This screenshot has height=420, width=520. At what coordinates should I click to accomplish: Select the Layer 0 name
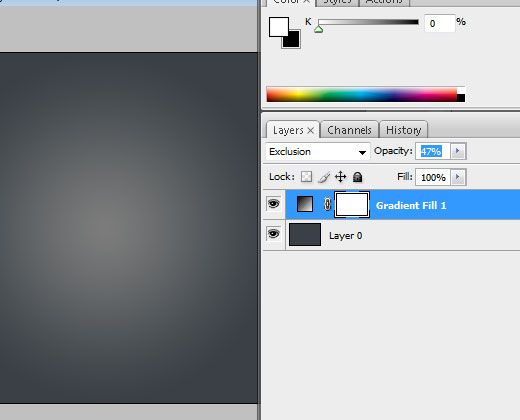coord(346,236)
